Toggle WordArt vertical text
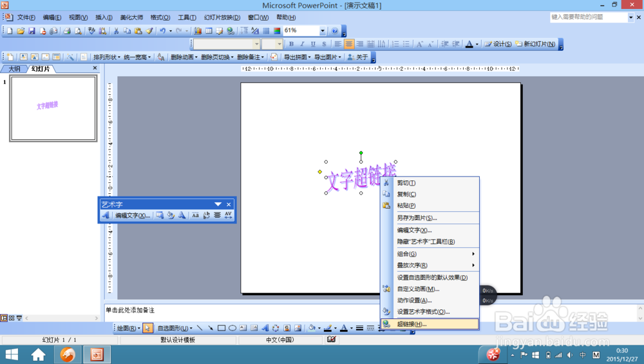 point(206,215)
